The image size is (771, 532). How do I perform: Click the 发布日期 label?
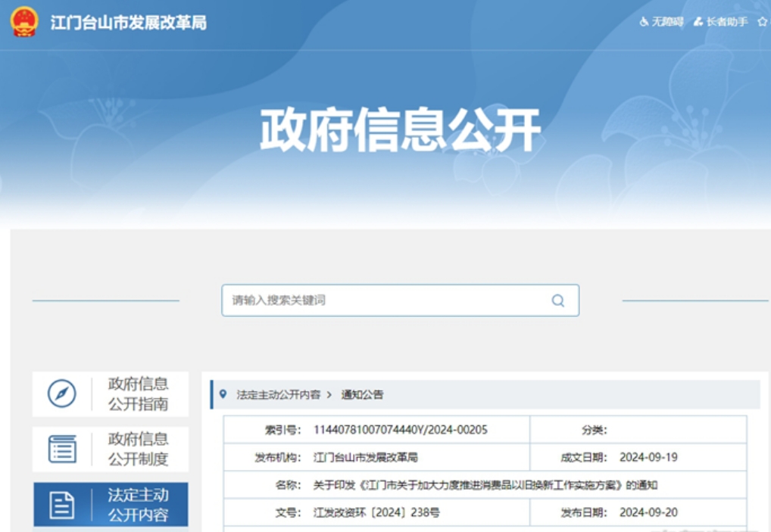point(584,512)
